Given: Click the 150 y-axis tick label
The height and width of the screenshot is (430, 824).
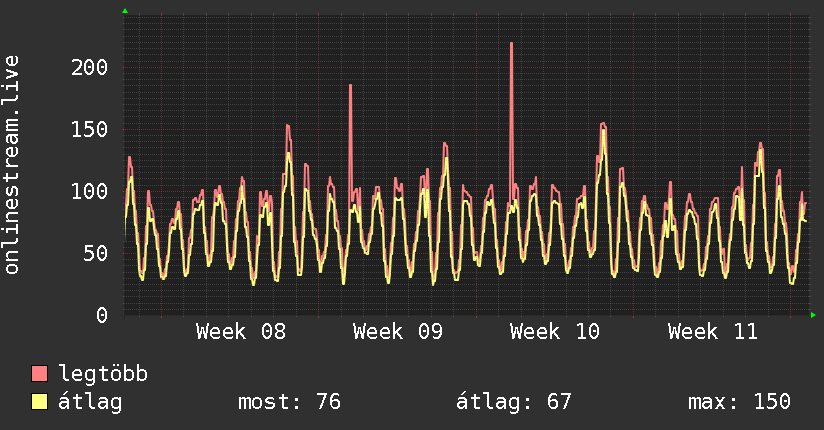Looking at the screenshot, I should [x=89, y=129].
